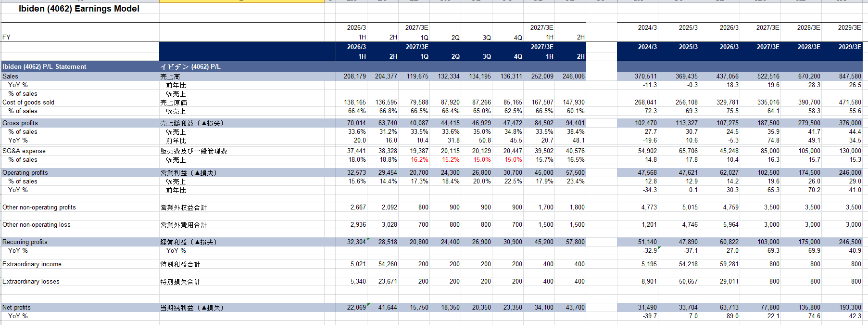Select the Japanese label '営業外収益合計'
Viewport: 868px width, 325px height.
[x=183, y=207]
